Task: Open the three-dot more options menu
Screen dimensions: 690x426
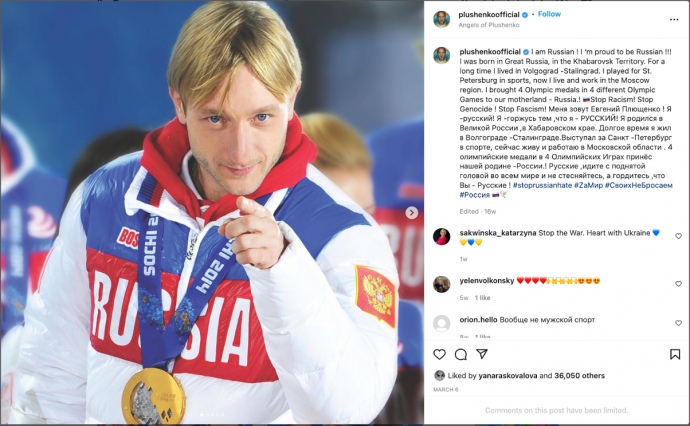Action: (674, 20)
